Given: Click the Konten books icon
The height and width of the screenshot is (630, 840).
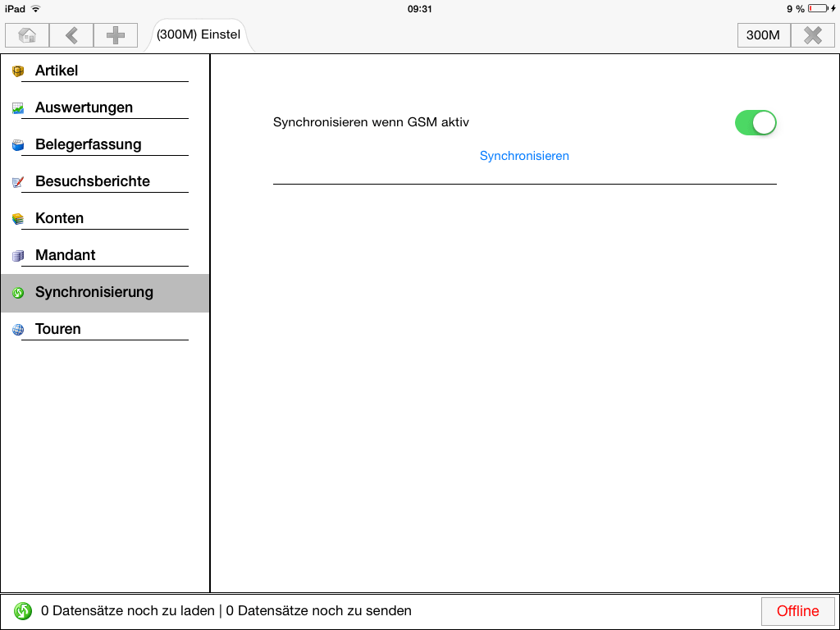Looking at the screenshot, I should coord(18,218).
